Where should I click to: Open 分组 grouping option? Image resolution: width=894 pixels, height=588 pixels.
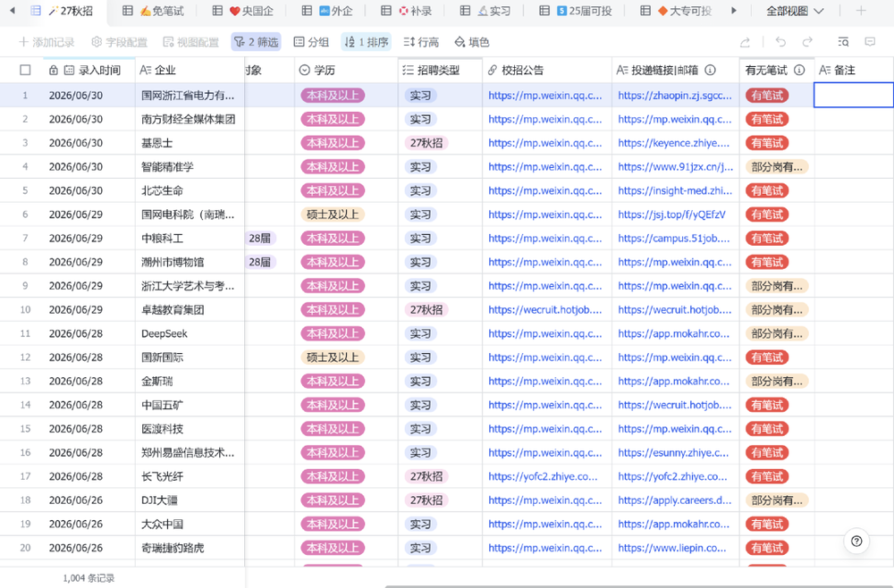pyautogui.click(x=311, y=42)
